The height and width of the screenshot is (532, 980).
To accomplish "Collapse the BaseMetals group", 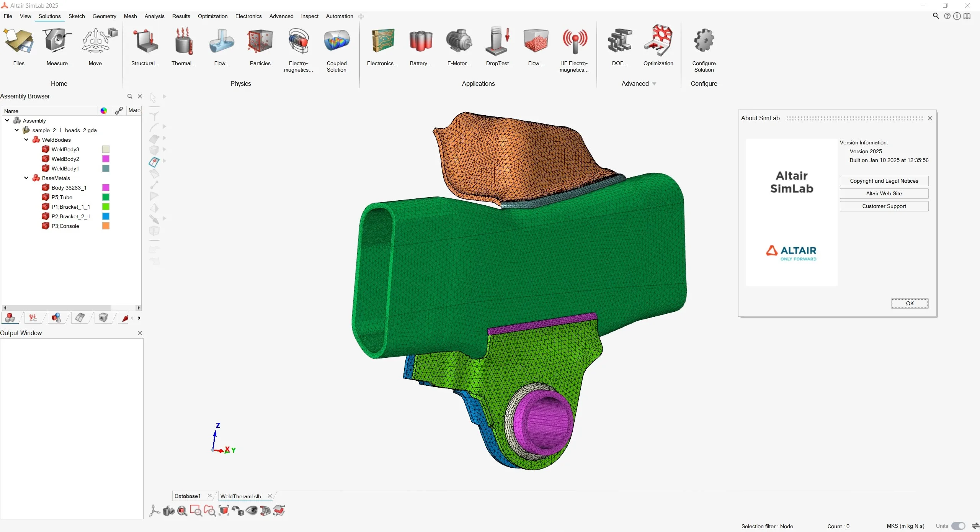I will (26, 178).
